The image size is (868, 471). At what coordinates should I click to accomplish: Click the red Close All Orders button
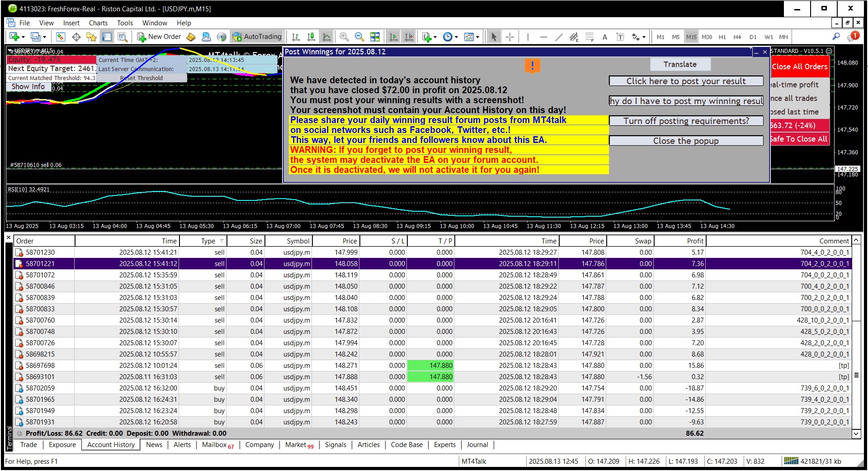(x=800, y=67)
